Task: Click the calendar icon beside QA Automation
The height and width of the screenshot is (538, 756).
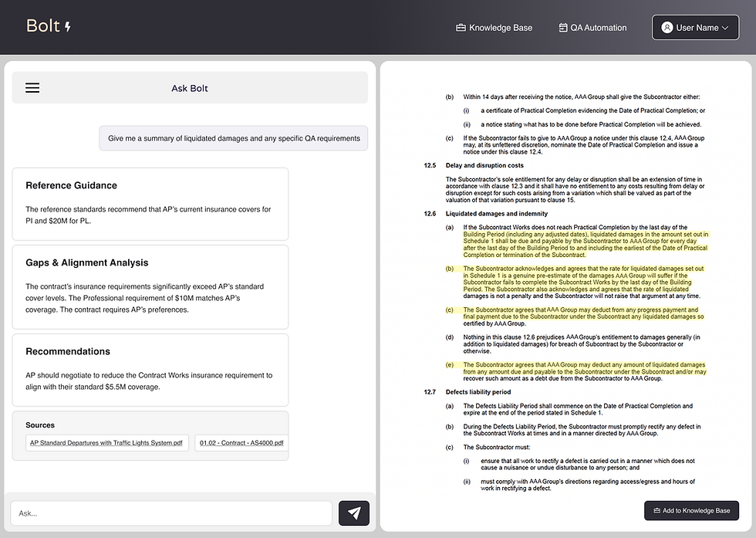Action: click(x=562, y=28)
